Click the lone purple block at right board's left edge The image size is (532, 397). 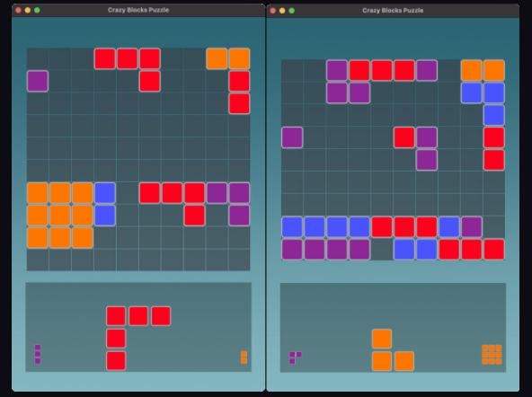[x=292, y=137]
